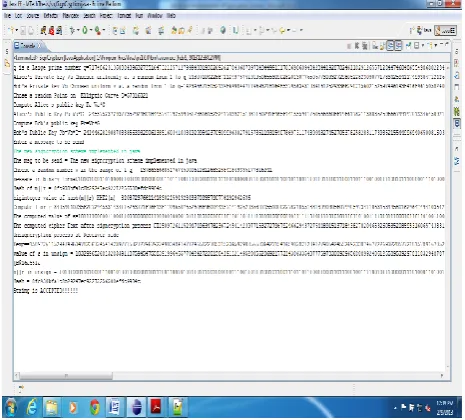The width and height of the screenshot is (465, 420).
Task: Open Eclipse from the Windows taskbar
Action: coord(137,407)
